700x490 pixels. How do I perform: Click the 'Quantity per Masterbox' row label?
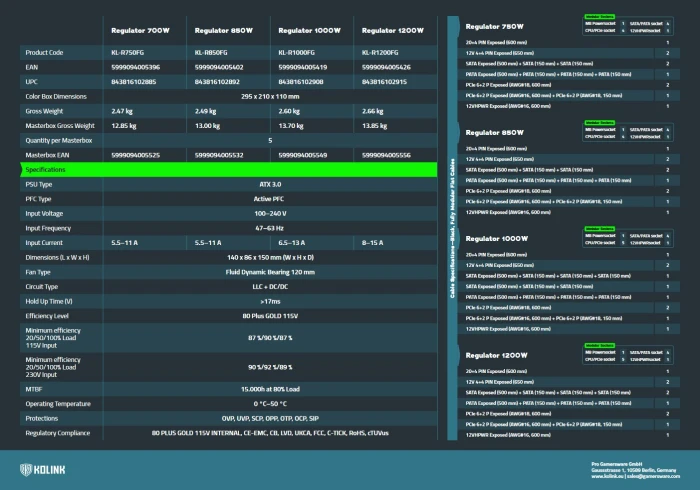pyautogui.click(x=58, y=141)
